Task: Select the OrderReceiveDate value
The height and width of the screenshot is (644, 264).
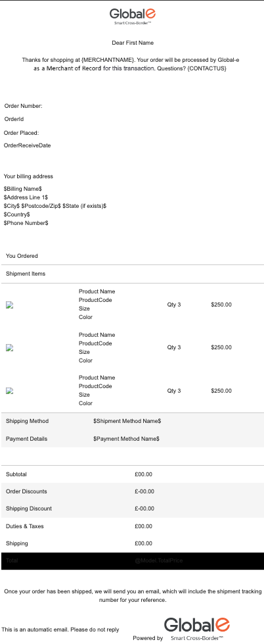Action: coord(27,145)
